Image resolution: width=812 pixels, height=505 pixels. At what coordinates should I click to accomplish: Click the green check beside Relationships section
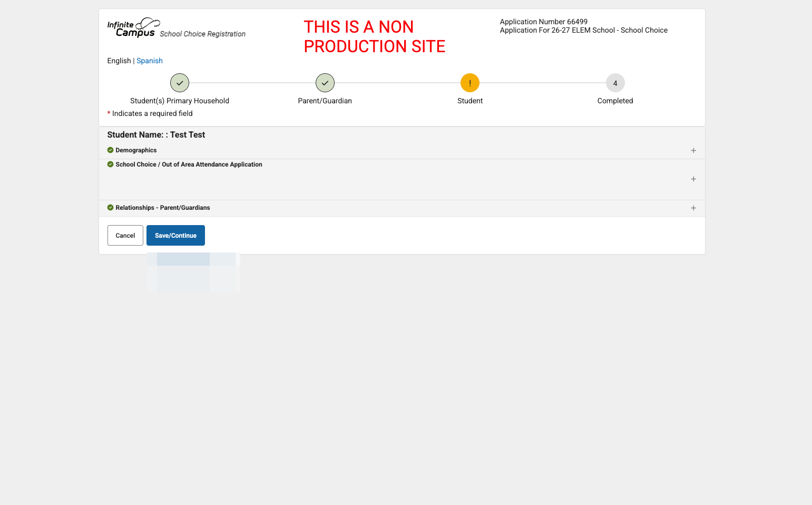(110, 208)
